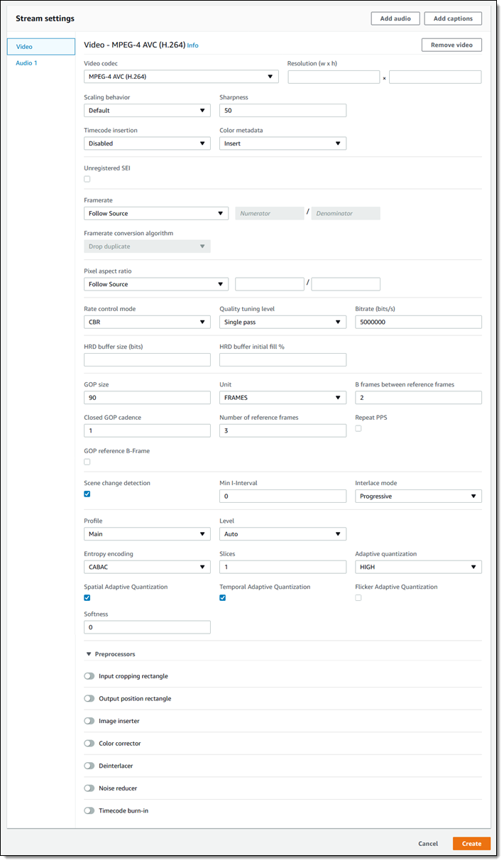
Task: Toggle the Timecode burn-in switch
Action: (x=89, y=810)
